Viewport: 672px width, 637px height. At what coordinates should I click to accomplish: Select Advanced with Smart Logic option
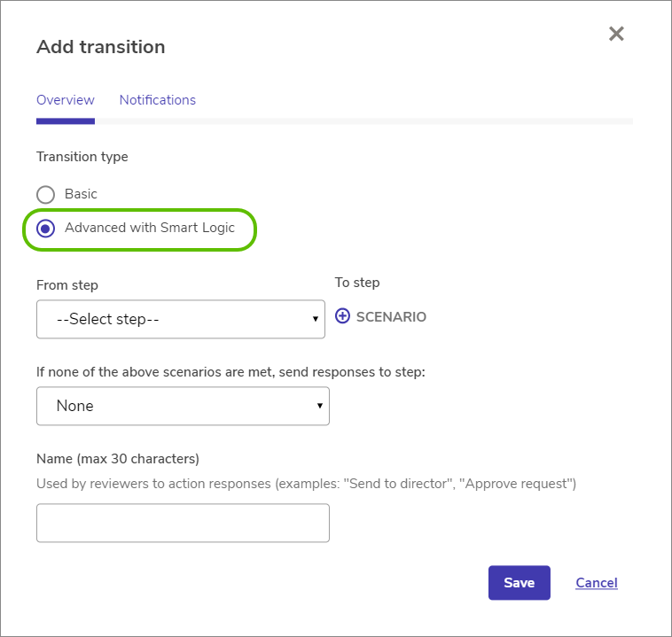(45, 229)
